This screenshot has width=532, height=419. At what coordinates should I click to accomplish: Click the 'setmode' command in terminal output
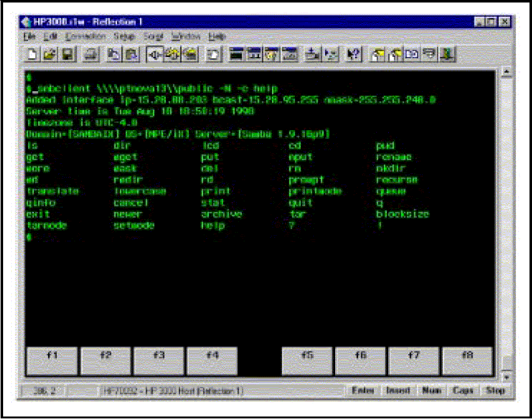point(134,226)
